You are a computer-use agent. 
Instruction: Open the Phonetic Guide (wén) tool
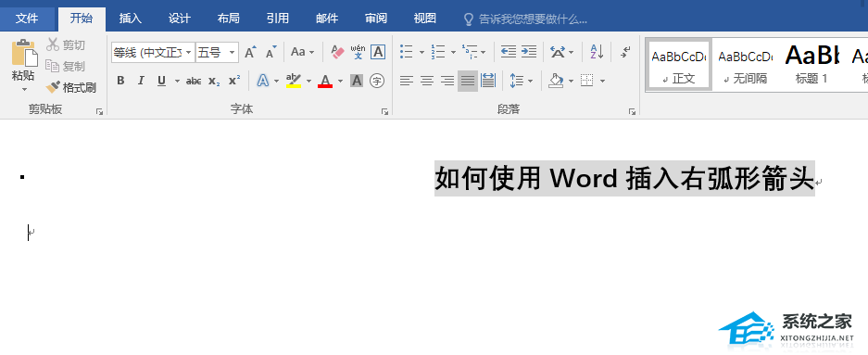point(359,52)
